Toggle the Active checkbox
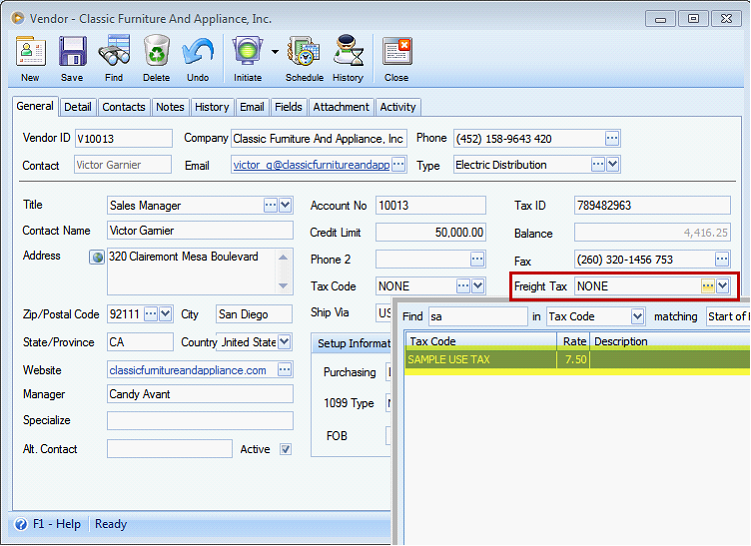 coord(285,449)
